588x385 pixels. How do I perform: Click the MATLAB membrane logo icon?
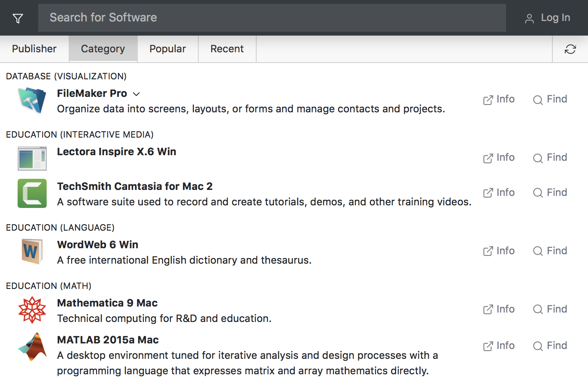point(32,346)
